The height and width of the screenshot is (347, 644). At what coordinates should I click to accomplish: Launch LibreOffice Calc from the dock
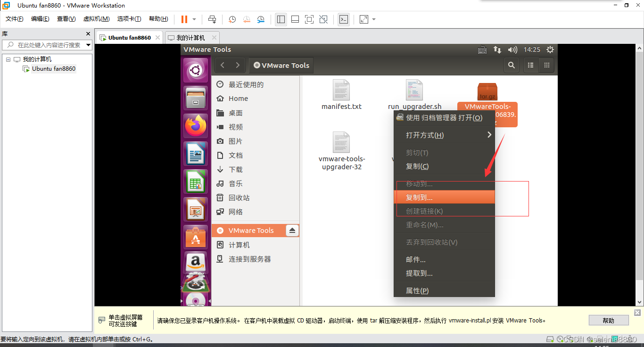click(196, 182)
